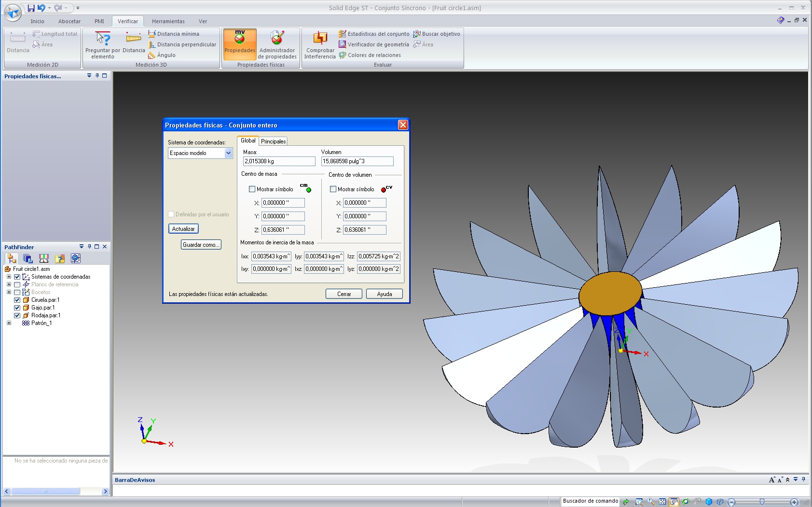The image size is (812, 507).
Task: Open the parts library tab in PathFinder
Action: [x=28, y=258]
